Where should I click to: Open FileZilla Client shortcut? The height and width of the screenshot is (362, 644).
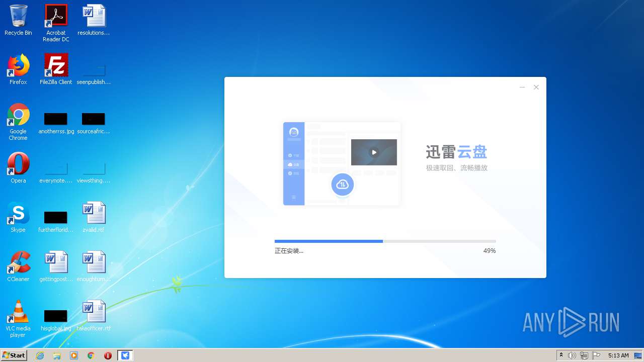coord(56,69)
